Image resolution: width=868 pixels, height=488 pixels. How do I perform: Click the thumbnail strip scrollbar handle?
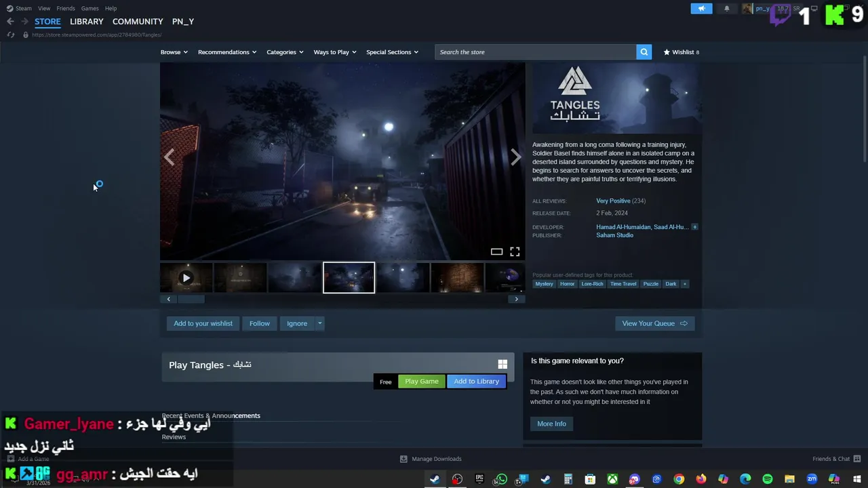(191, 299)
